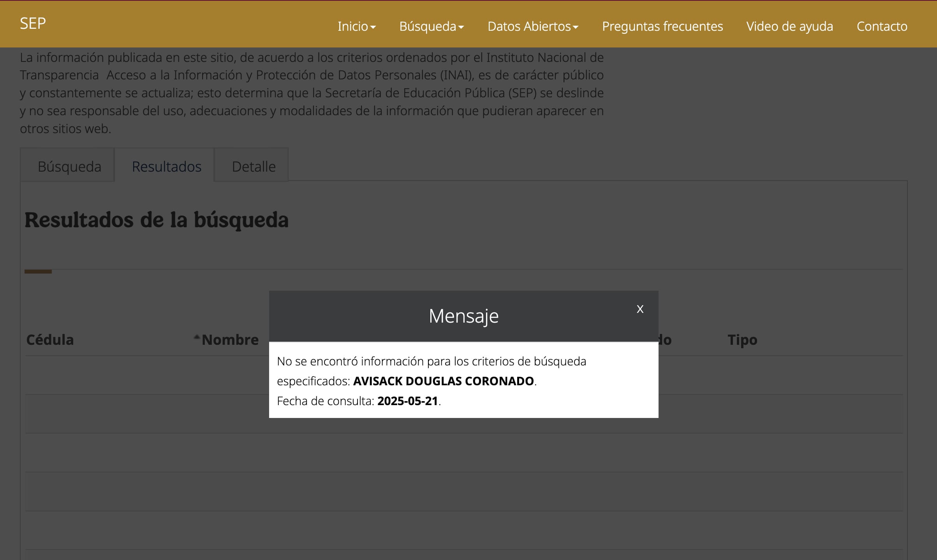Sort by Cédula column header
This screenshot has width=937, height=560.
[x=50, y=340]
